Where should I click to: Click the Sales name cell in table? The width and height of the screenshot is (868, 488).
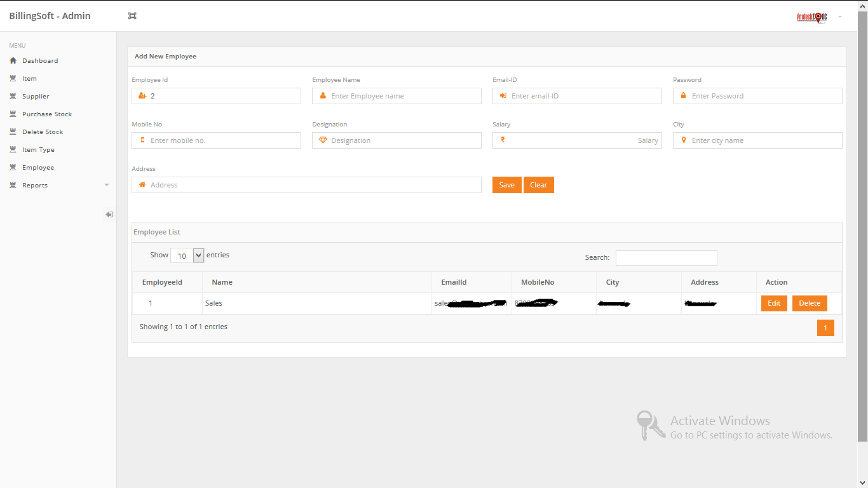tap(317, 303)
